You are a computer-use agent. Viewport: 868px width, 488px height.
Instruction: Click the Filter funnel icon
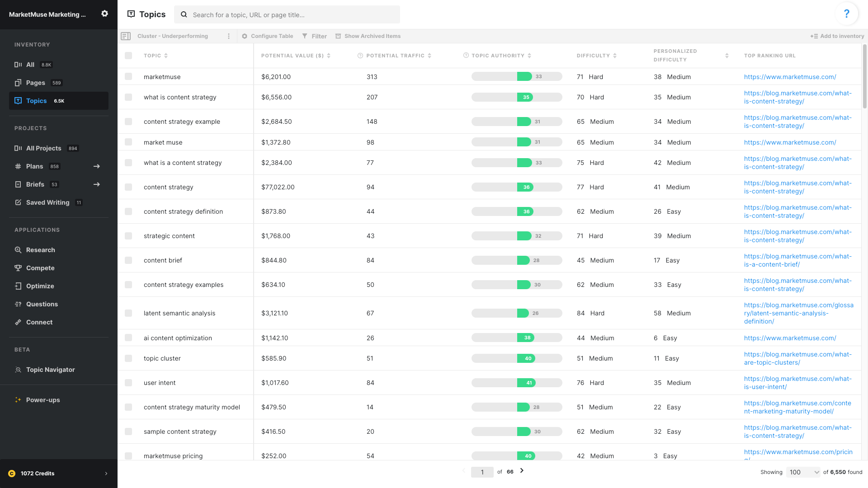pyautogui.click(x=305, y=36)
